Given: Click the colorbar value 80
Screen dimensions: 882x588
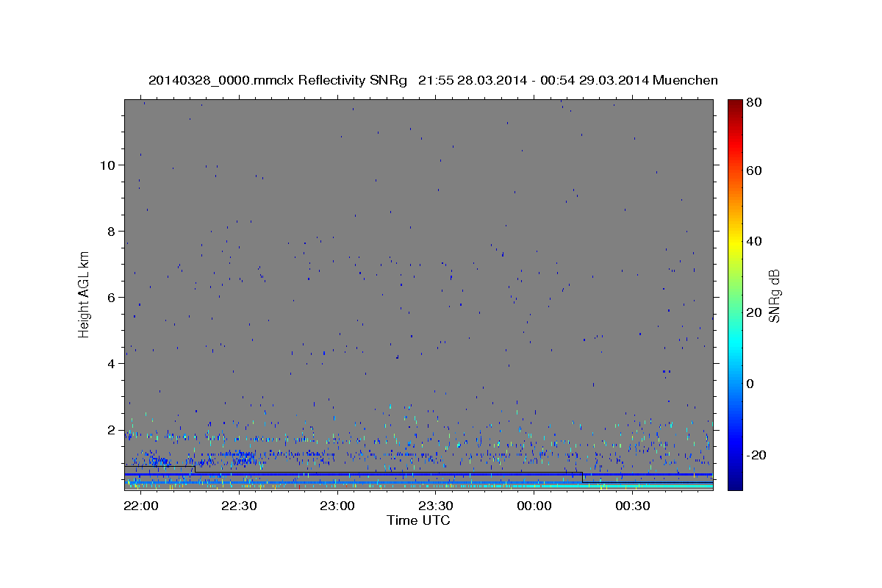Looking at the screenshot, I should tap(753, 103).
